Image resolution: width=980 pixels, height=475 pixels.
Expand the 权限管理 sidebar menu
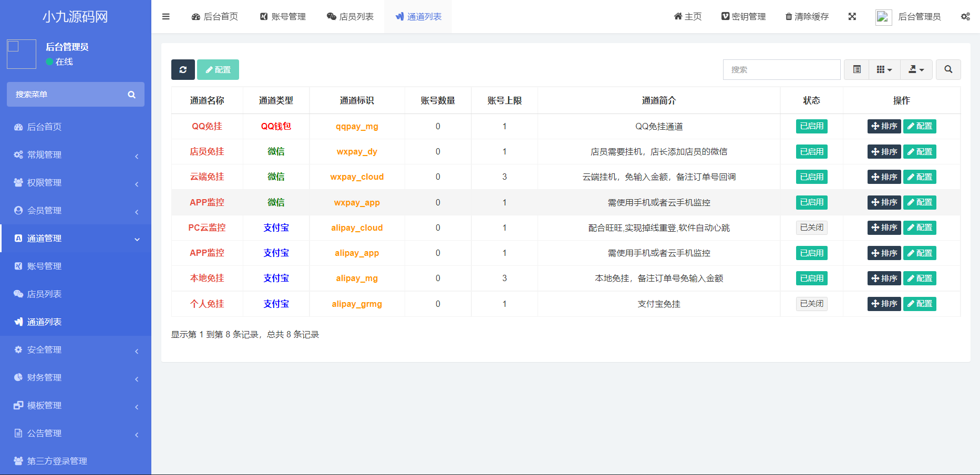(x=76, y=182)
